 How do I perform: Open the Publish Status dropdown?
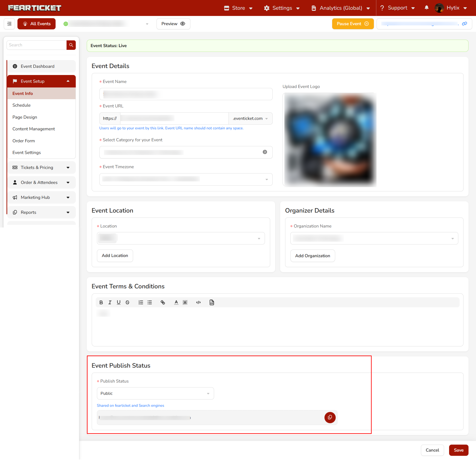[x=155, y=393]
